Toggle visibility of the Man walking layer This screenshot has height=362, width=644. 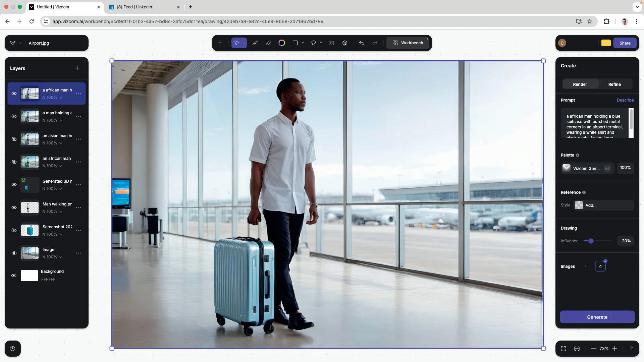[x=14, y=207]
